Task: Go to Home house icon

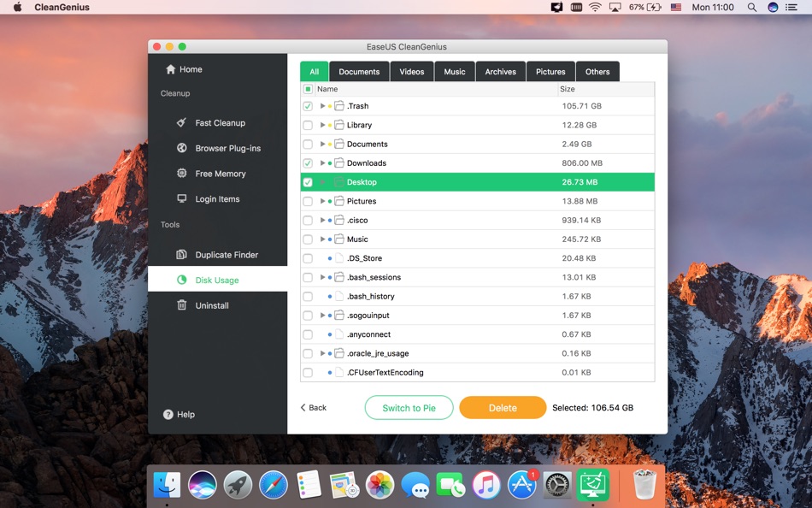Action: pos(170,69)
